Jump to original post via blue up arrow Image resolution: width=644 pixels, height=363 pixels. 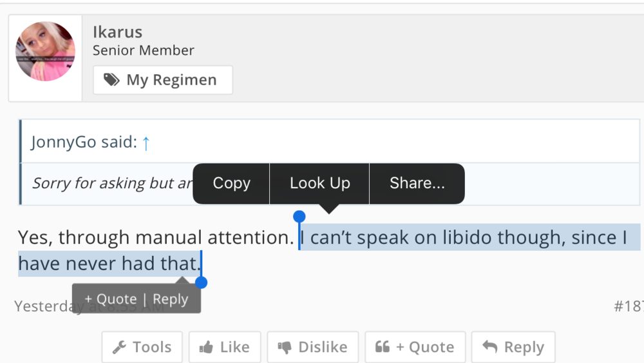(146, 142)
